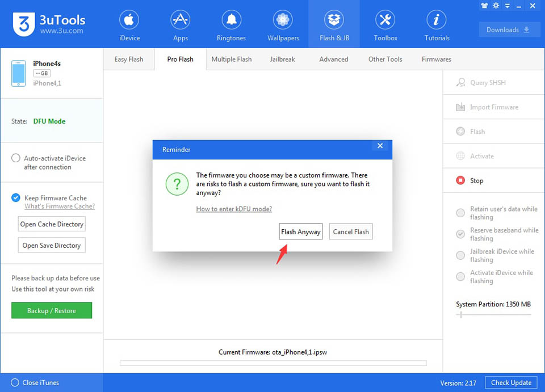
Task: Toggle Close iTunes option
Action: pyautogui.click(x=15, y=382)
